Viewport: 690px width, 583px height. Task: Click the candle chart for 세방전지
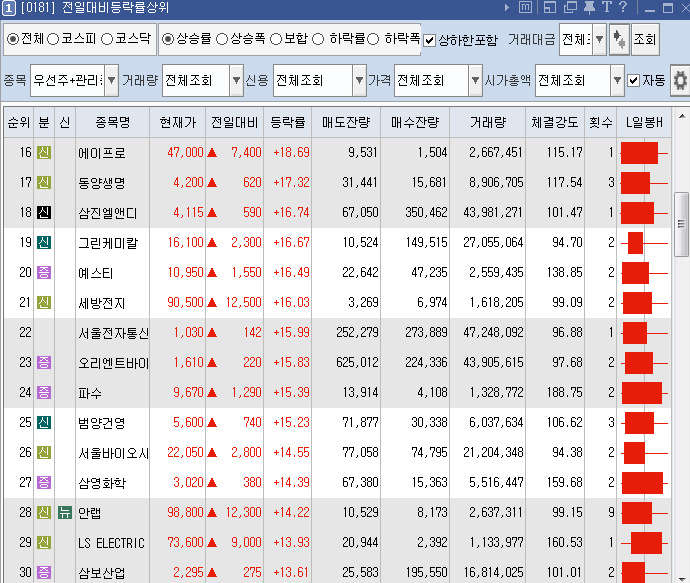(644, 303)
